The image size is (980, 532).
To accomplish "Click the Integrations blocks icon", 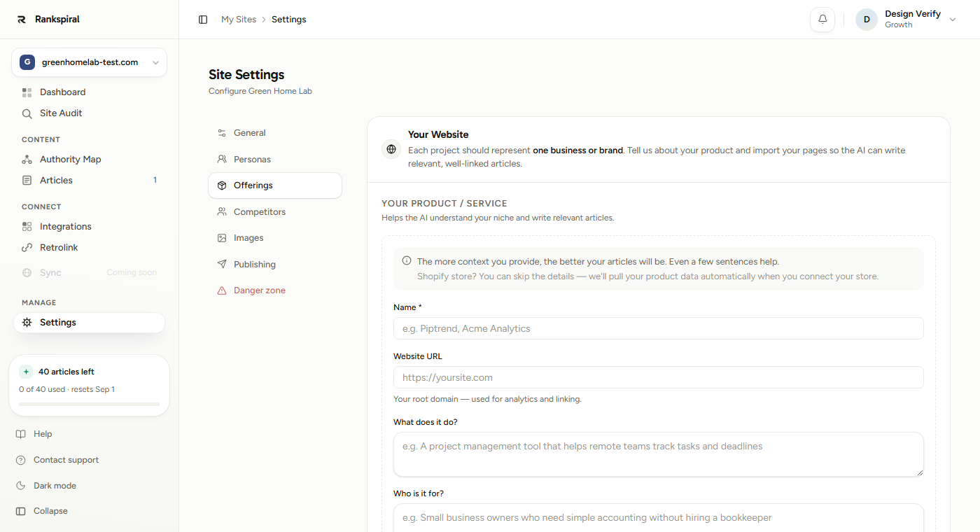I will pos(27,227).
